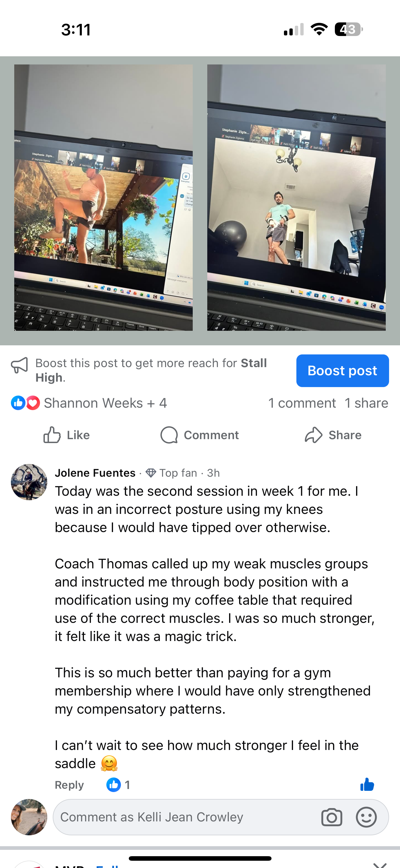View reactions from Shannon Weeks + 4

pos(89,403)
